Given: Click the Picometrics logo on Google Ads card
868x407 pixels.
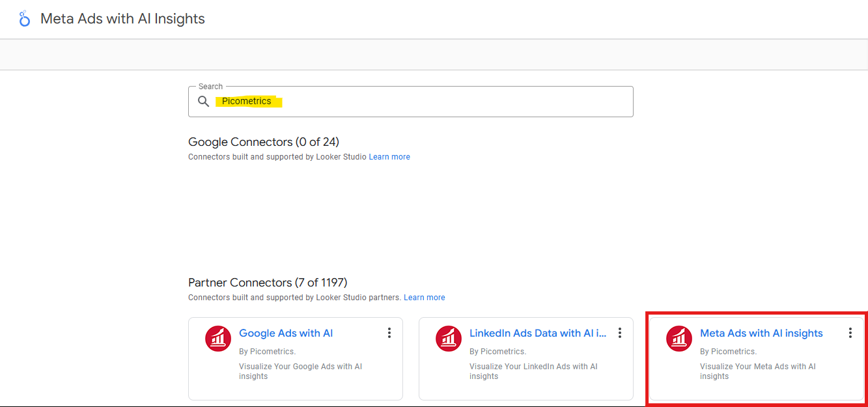Looking at the screenshot, I should pyautogui.click(x=218, y=339).
